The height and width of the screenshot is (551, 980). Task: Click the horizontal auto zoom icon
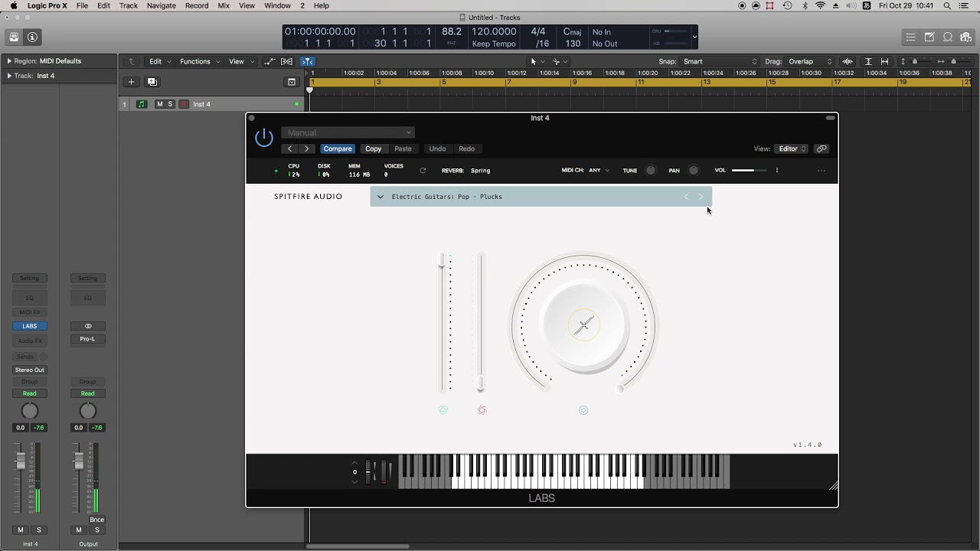point(885,61)
